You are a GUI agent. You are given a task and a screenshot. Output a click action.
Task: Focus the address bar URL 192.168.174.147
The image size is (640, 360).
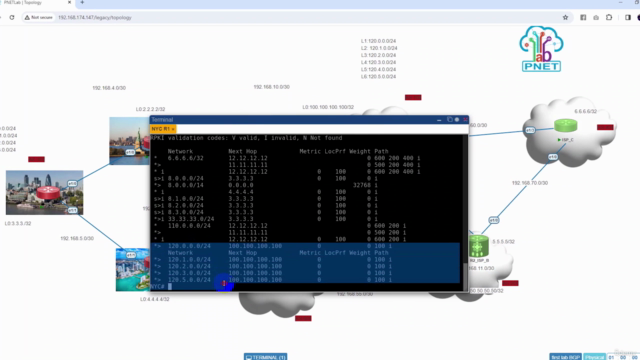click(95, 18)
